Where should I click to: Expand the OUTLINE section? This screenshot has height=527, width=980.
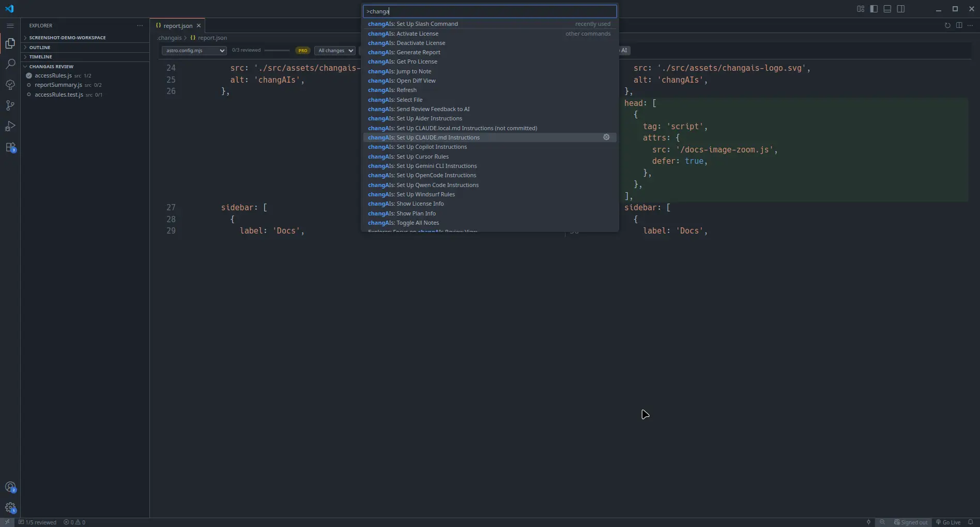point(85,48)
